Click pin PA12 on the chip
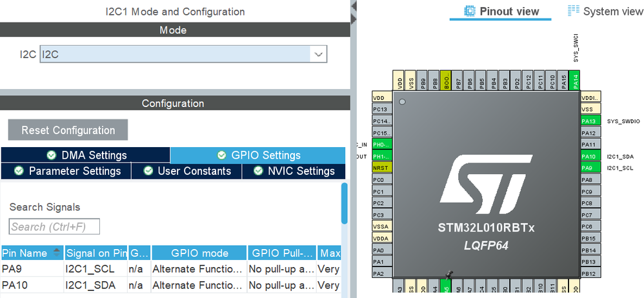This screenshot has height=298, width=644. 591,133
